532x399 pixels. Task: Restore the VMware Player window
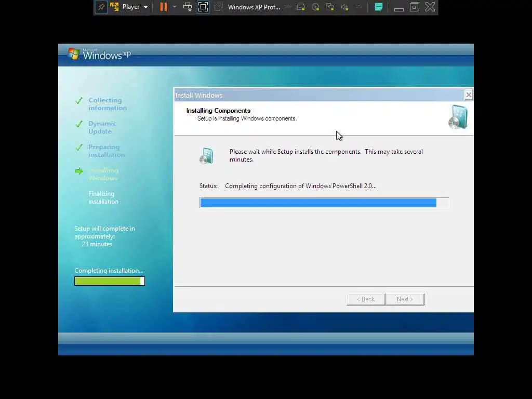(414, 7)
